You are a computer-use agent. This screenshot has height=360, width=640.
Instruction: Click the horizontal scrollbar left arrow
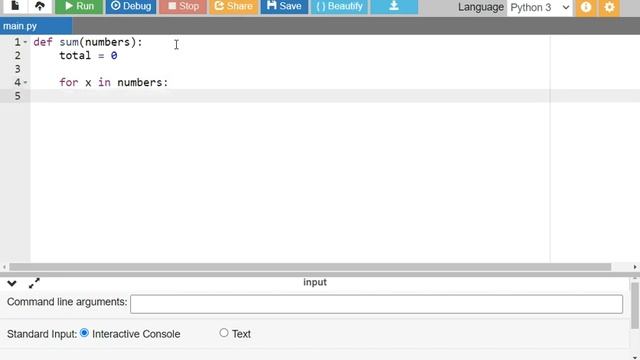click(4, 267)
